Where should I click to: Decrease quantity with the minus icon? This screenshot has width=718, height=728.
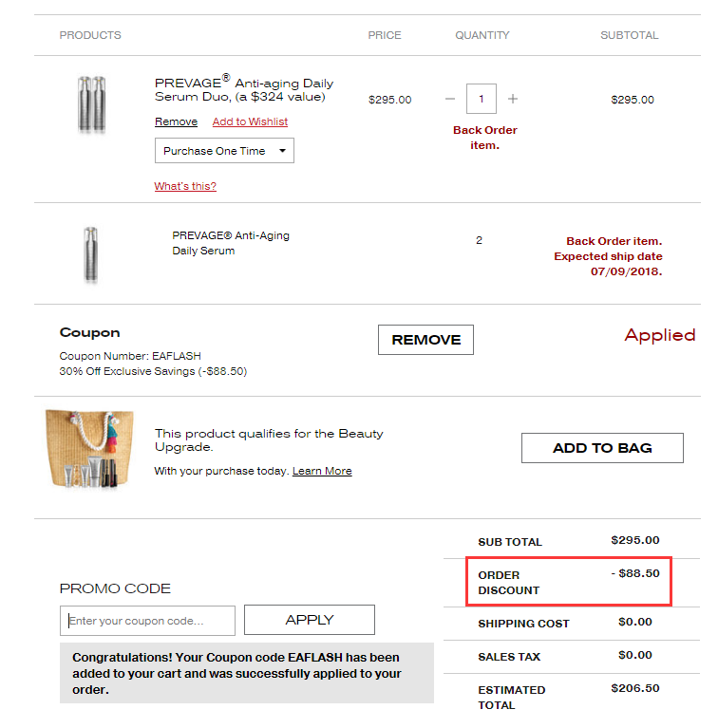point(449,99)
